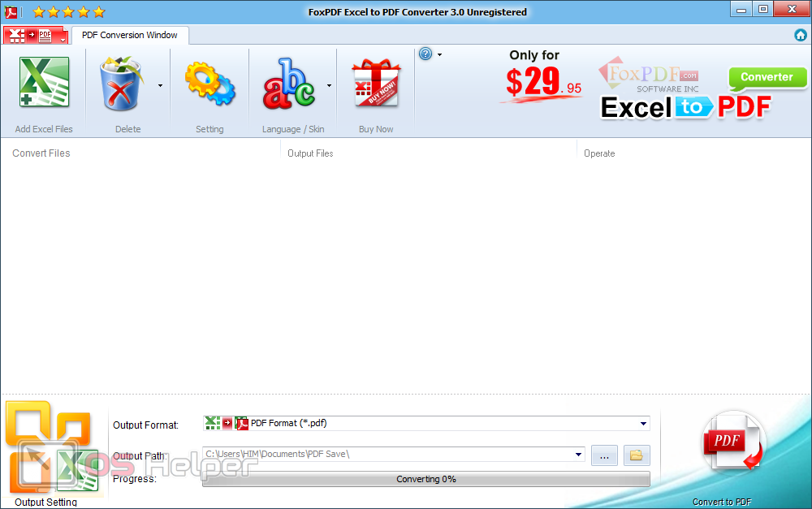Click the Converting 0% progress bar

[425, 479]
